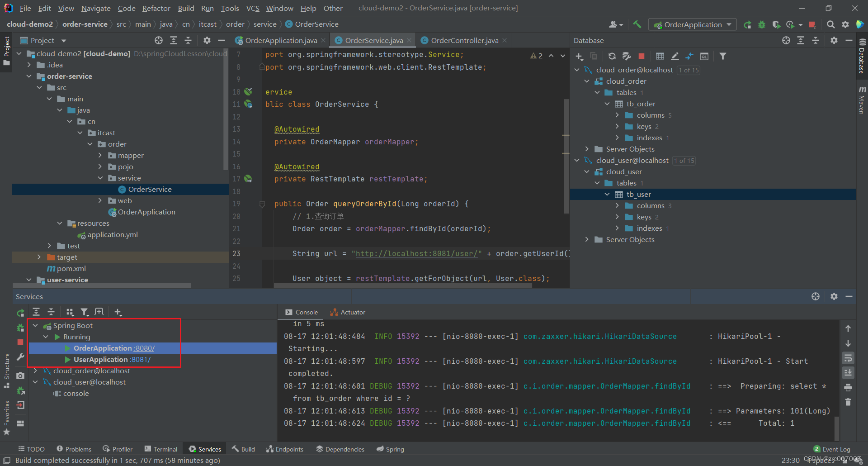Collapse all in Project panel
The width and height of the screenshot is (868, 466).
pyautogui.click(x=188, y=40)
